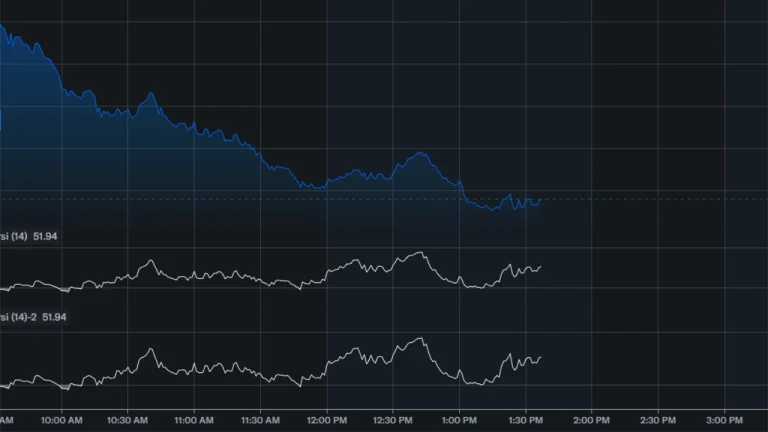Click the 2:30 PM time axis label
Viewport: 768px width, 432px height.
pos(657,419)
